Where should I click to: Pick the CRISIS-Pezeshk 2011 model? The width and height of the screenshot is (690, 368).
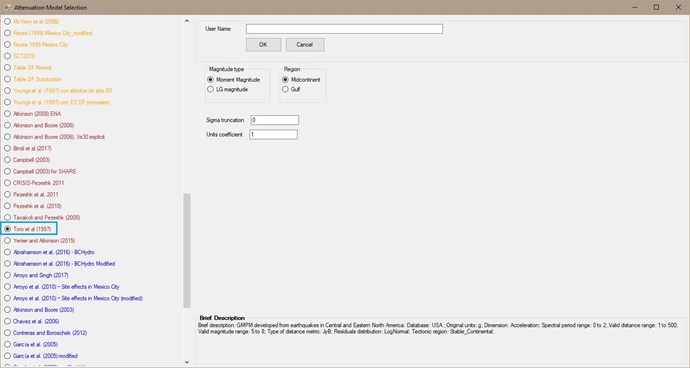34,183
